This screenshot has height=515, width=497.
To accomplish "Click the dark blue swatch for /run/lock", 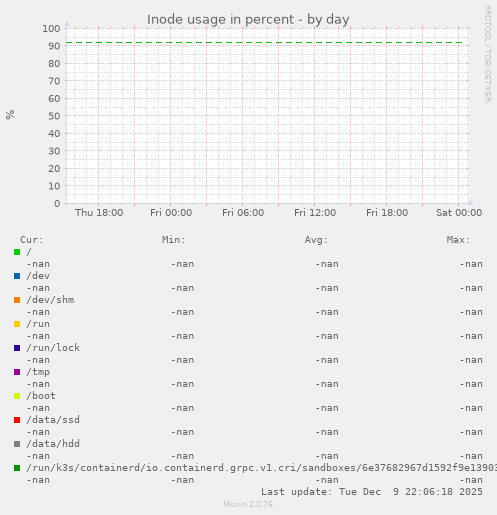I will click(x=17, y=348).
